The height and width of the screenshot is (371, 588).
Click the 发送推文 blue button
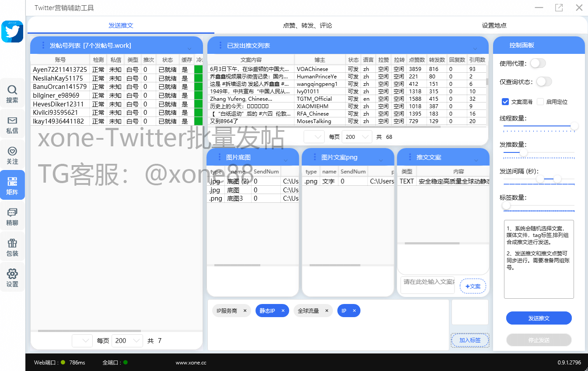tap(539, 318)
